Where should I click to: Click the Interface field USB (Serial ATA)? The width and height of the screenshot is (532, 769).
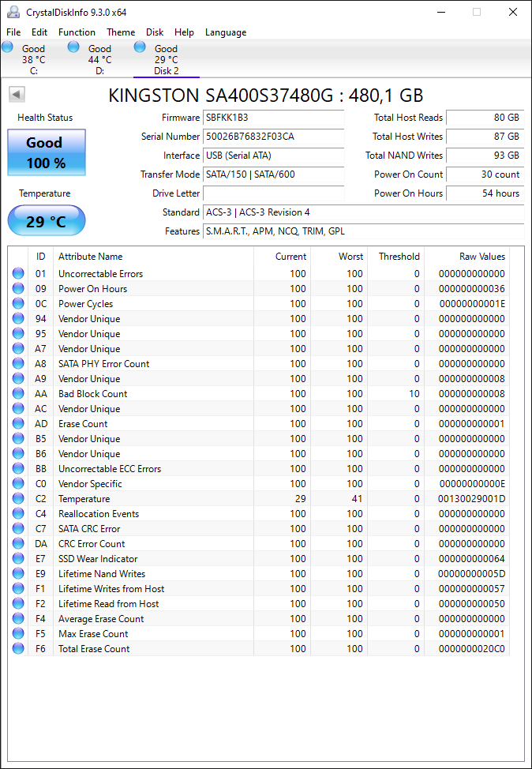click(274, 156)
